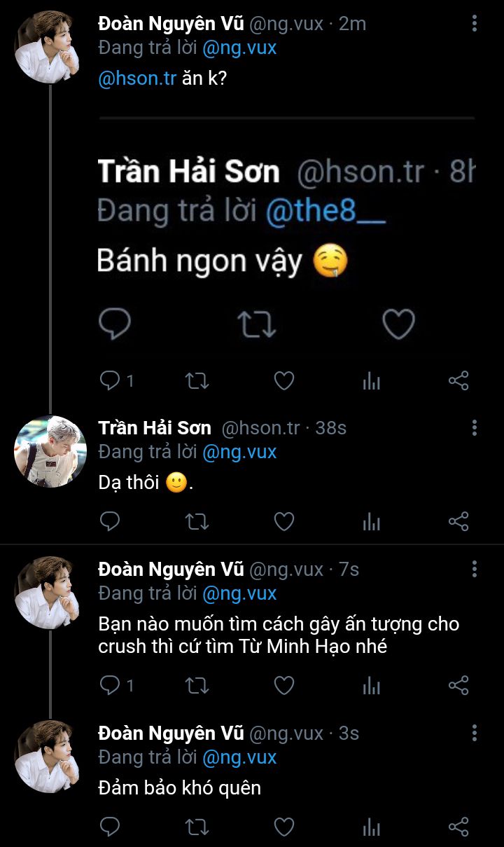This screenshot has width=504, height=847.
Task: Retweet the "Dạ thôi" reply
Action: (197, 521)
